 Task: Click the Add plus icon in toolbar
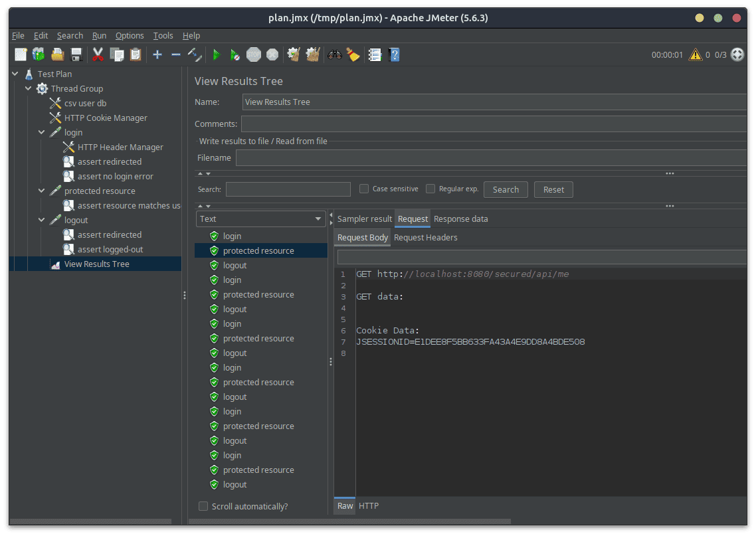tap(157, 55)
